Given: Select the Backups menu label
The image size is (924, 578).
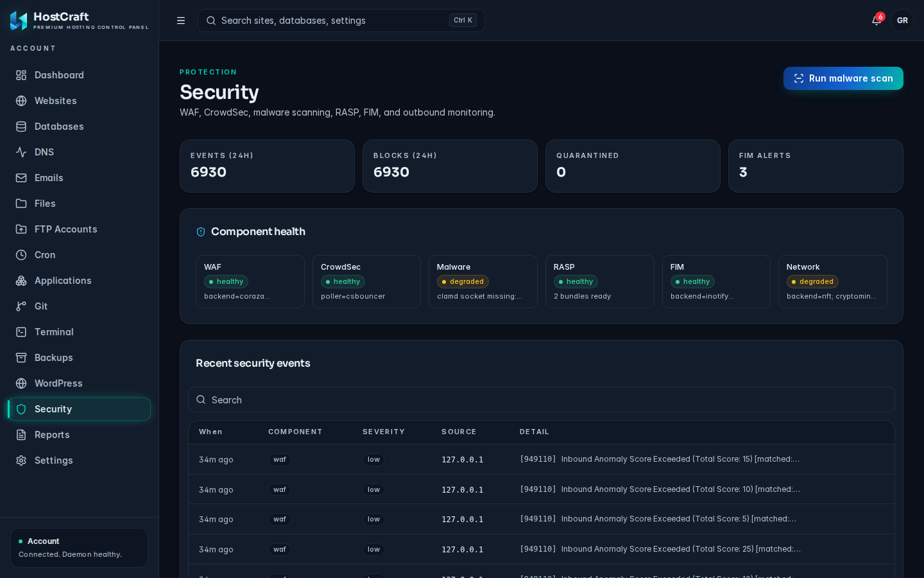Looking at the screenshot, I should click(54, 358).
